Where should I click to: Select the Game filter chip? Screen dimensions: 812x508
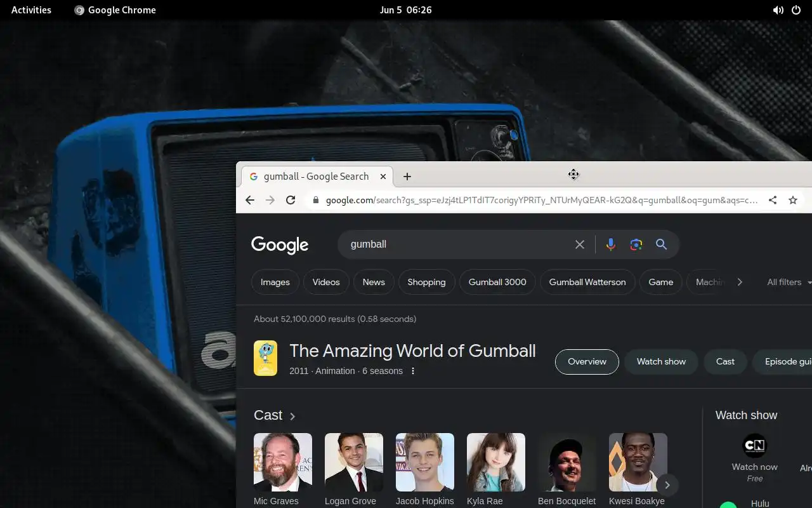(x=660, y=282)
